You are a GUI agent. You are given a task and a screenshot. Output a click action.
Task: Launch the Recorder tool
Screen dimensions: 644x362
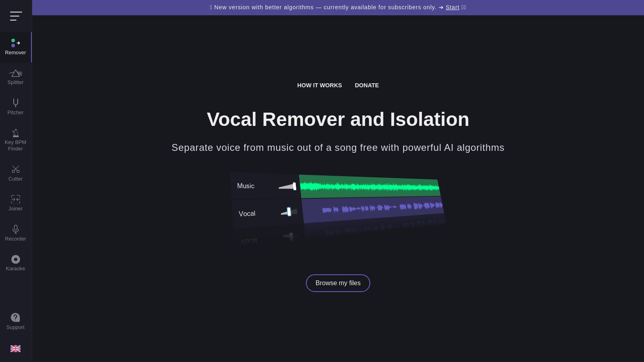point(15,233)
